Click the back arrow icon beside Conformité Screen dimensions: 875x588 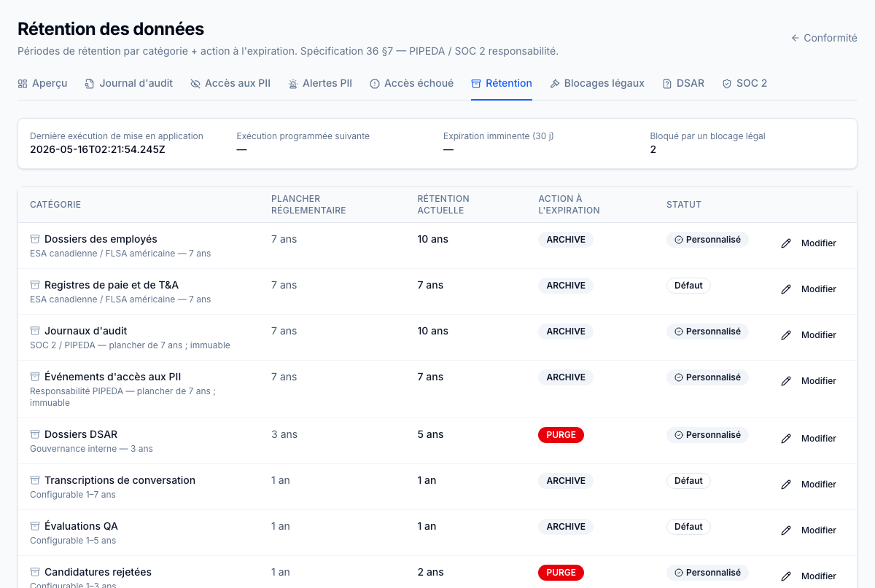796,38
